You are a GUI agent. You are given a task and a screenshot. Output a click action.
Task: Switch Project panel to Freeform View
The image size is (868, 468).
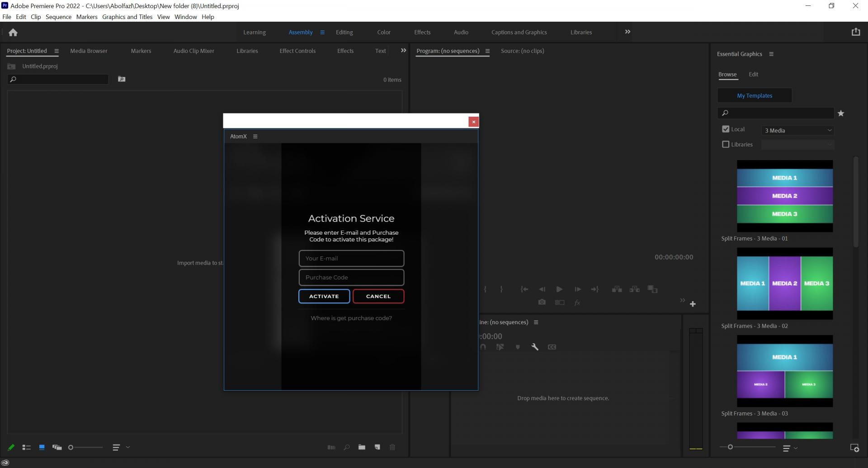(57, 447)
